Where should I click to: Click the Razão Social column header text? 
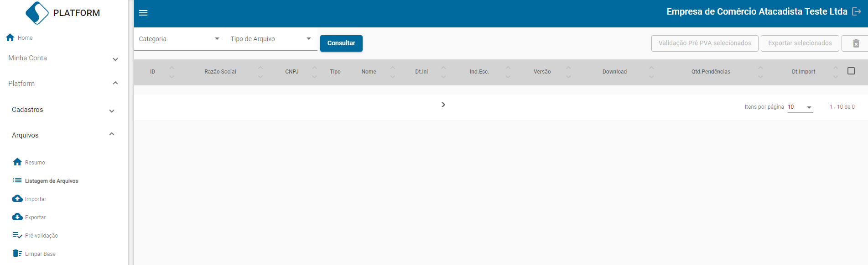click(220, 72)
